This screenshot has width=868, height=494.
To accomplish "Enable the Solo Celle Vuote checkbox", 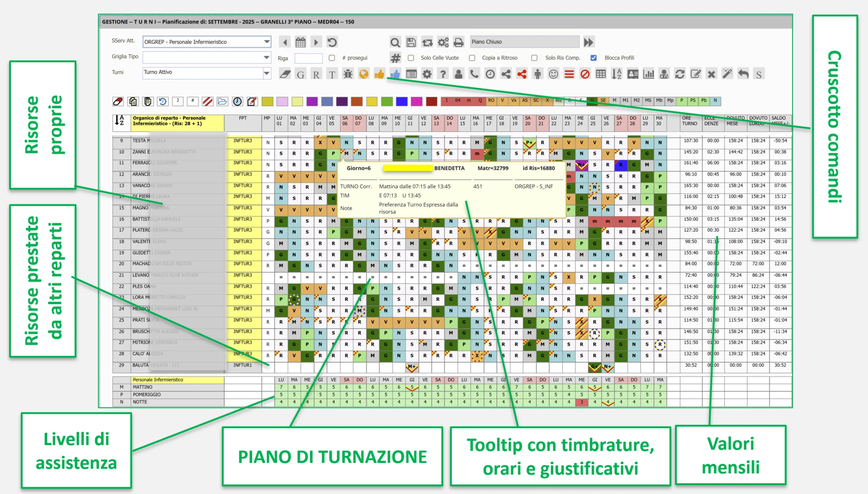I will coord(411,58).
